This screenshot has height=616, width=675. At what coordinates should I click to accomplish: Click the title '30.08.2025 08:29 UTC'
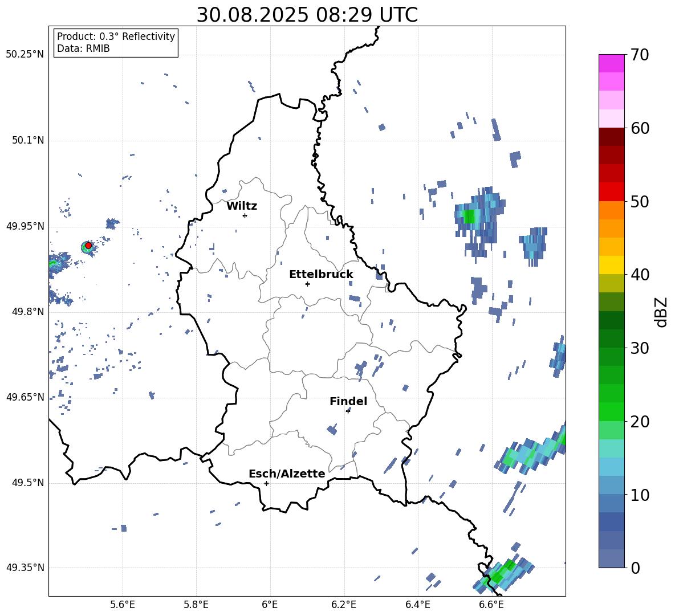(307, 15)
